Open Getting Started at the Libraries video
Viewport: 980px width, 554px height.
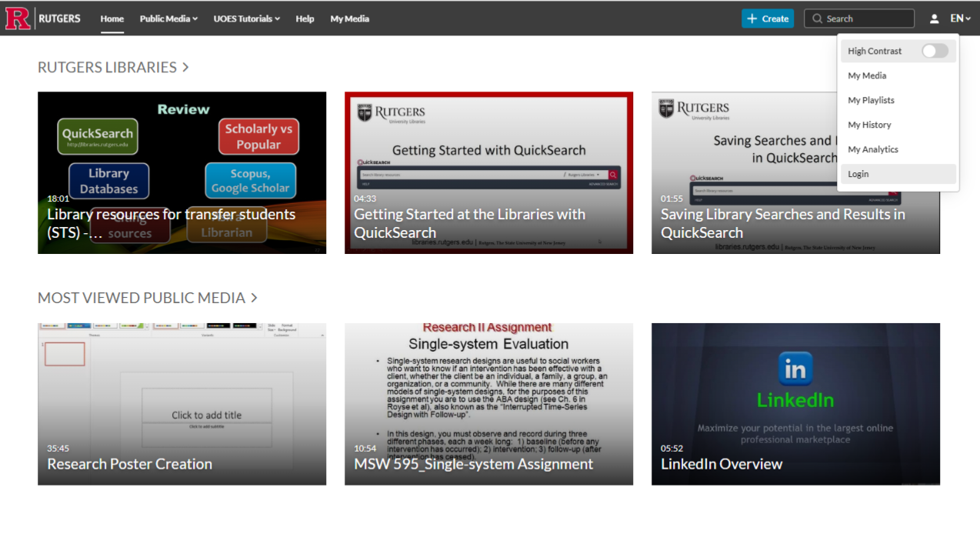coord(488,173)
